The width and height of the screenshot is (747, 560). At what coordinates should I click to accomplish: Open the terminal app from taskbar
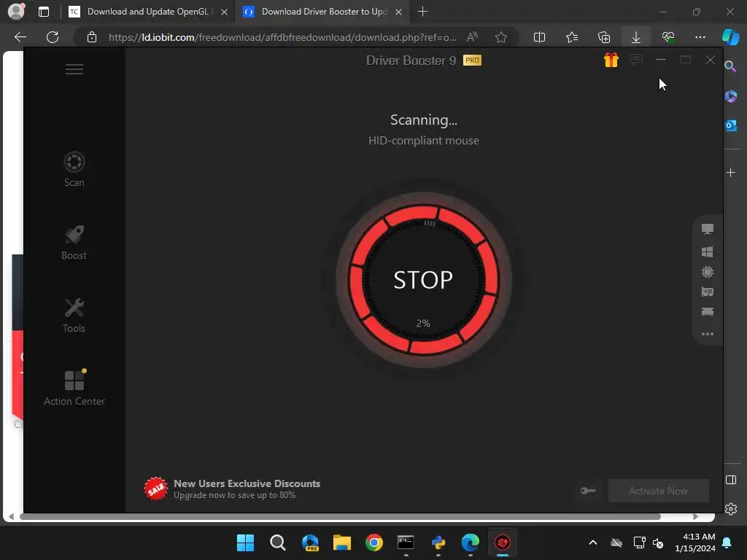[x=406, y=542]
